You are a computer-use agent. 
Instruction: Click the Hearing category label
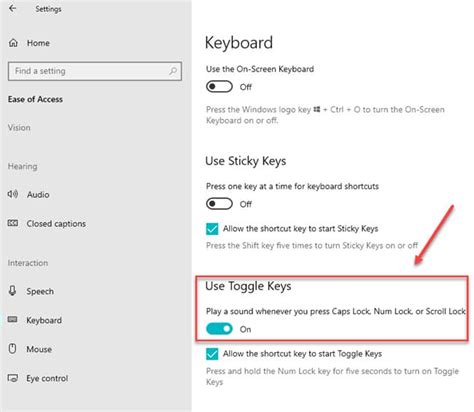tap(22, 166)
